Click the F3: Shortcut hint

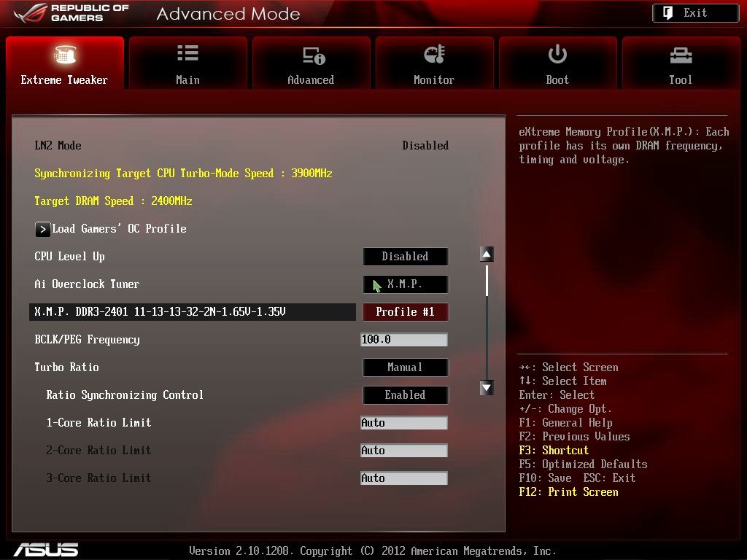click(554, 451)
